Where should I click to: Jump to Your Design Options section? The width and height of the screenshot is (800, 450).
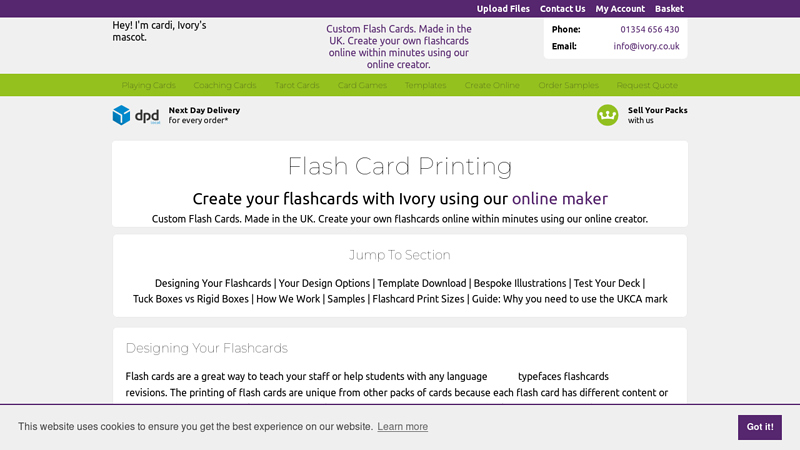tap(324, 283)
